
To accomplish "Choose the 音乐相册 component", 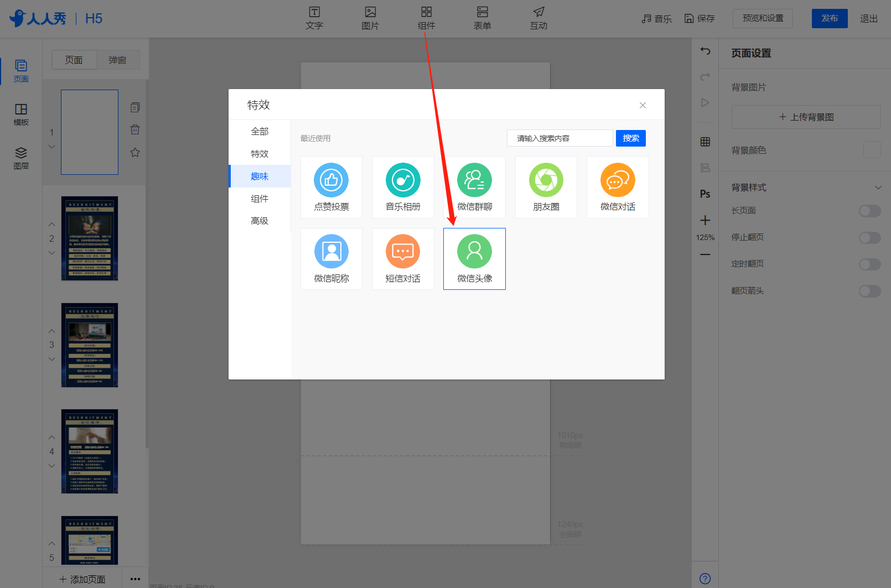I will pos(403,187).
